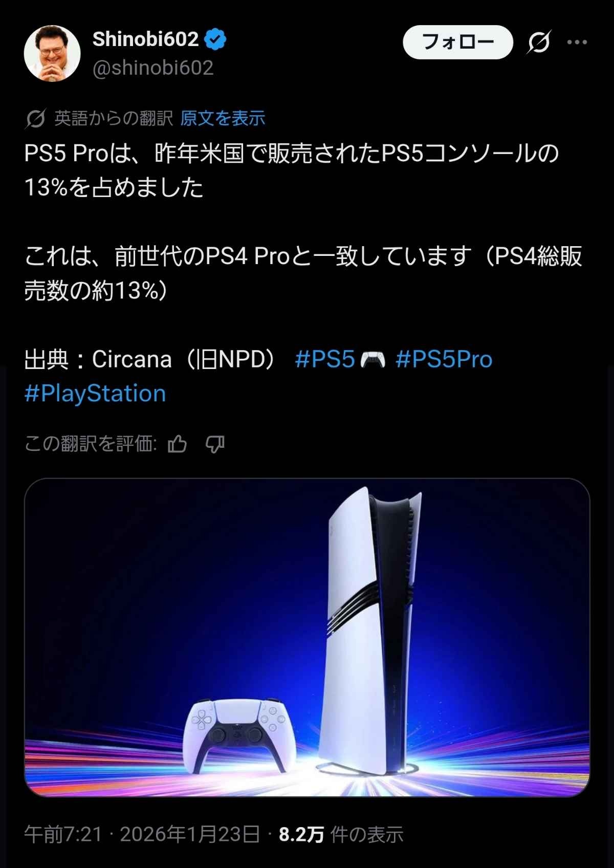Show original text via 原文を表示
Image resolution: width=614 pixels, height=868 pixels.
pyautogui.click(x=223, y=118)
